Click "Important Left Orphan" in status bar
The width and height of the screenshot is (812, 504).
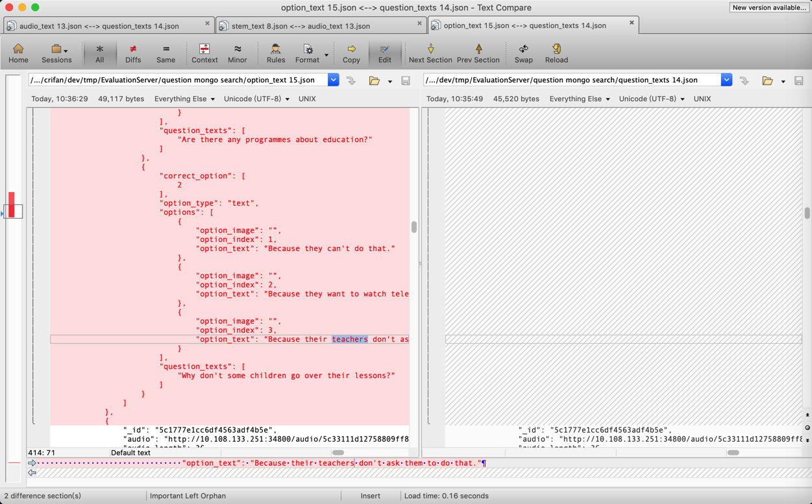click(x=188, y=496)
